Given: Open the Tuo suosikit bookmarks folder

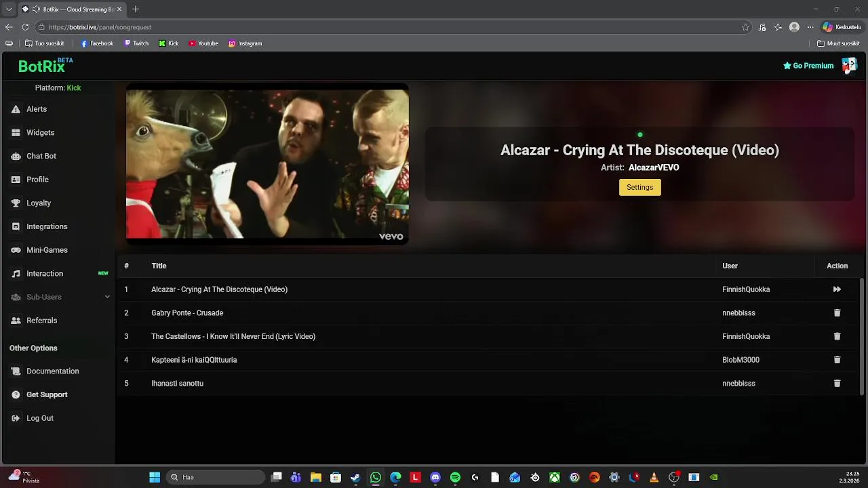Looking at the screenshot, I should [44, 43].
